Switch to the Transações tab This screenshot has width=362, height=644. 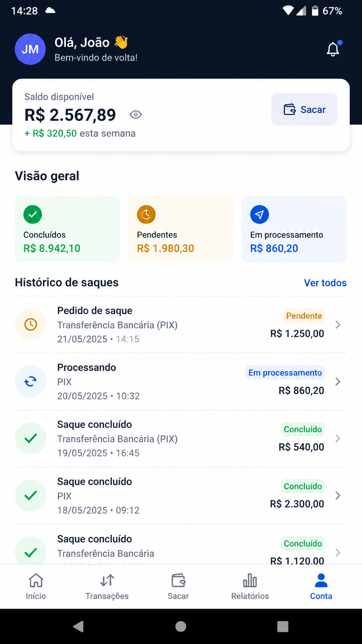(x=107, y=587)
